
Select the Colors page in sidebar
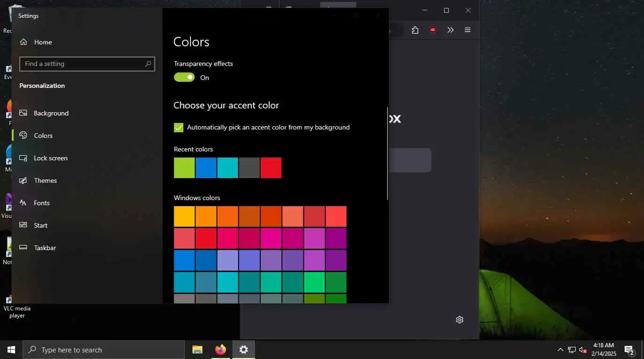[x=87, y=136]
